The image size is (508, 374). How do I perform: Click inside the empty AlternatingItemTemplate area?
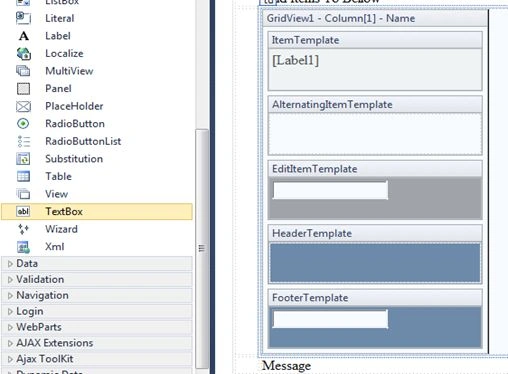click(x=375, y=134)
